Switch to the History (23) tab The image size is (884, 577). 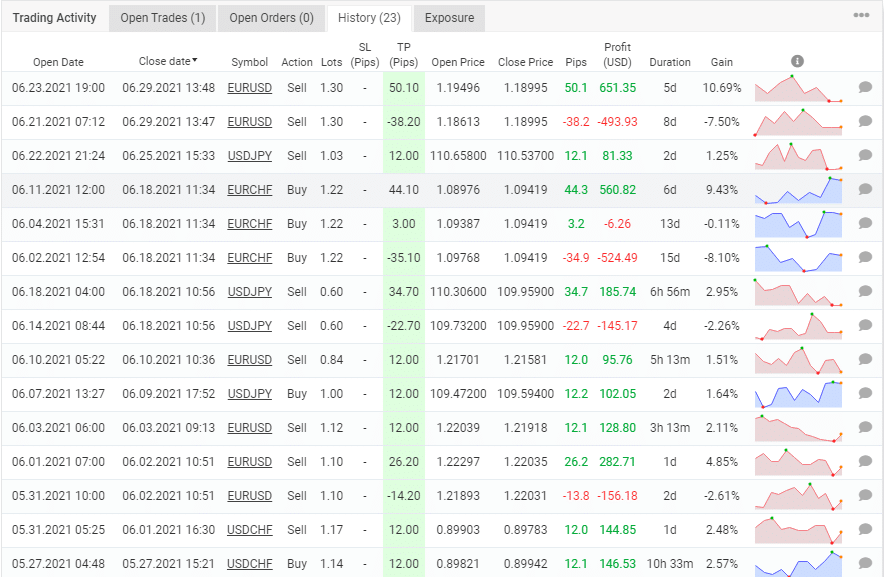click(x=368, y=17)
